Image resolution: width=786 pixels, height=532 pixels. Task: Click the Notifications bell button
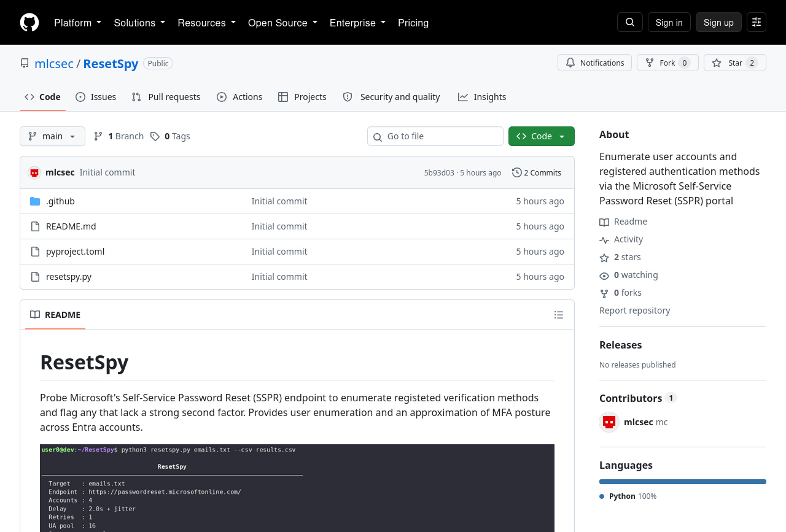coord(594,63)
